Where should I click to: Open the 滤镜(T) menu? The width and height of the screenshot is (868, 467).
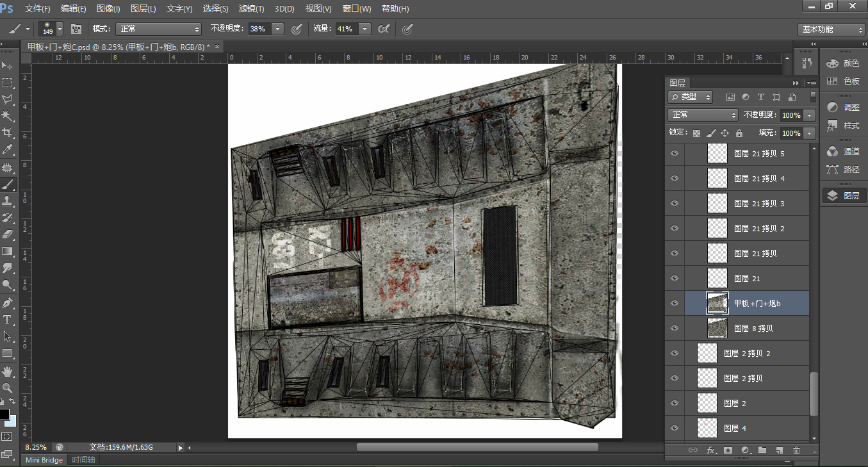point(251,9)
